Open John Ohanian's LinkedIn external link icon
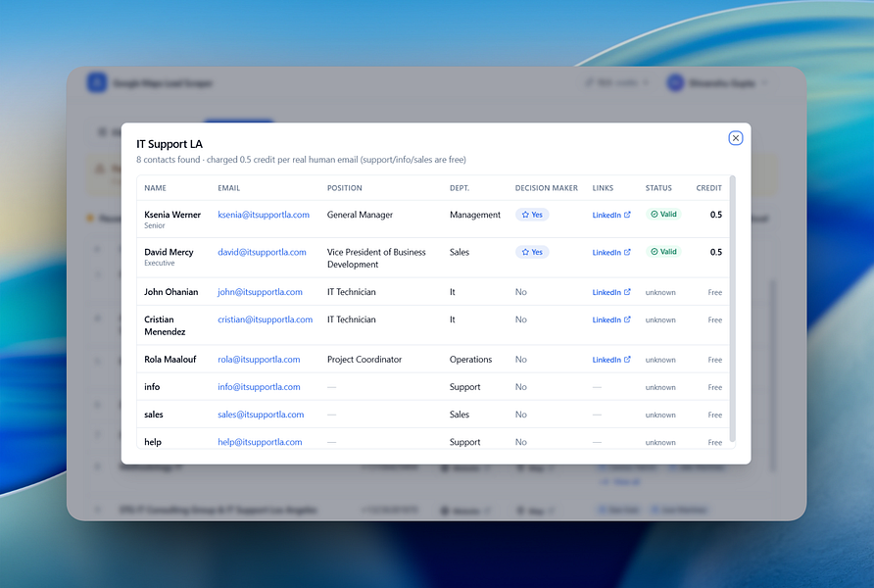 point(627,292)
